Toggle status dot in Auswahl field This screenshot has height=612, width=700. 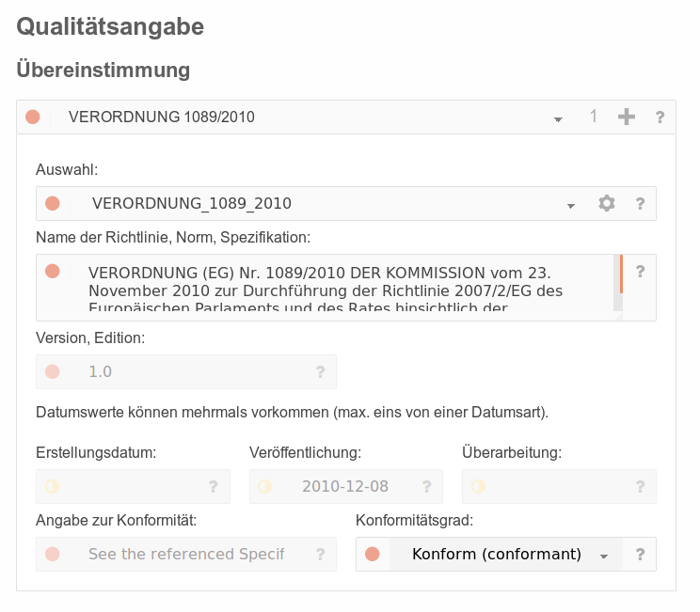pyautogui.click(x=53, y=203)
